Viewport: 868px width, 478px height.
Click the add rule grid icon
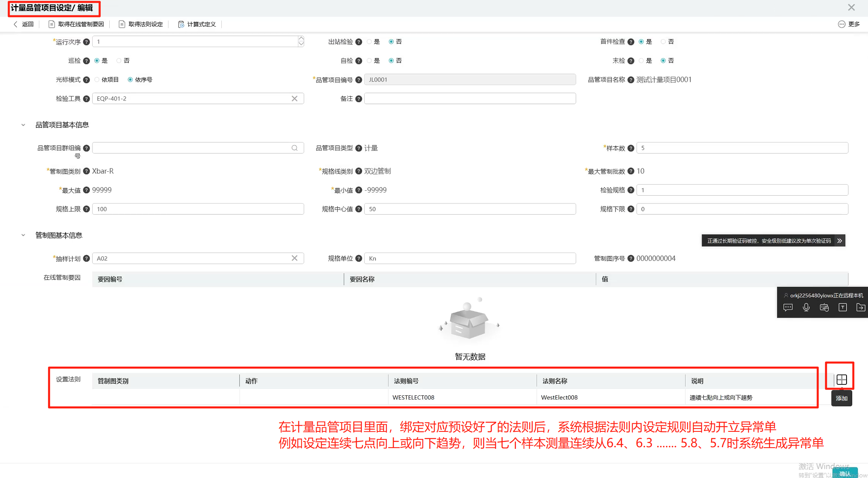(842, 380)
